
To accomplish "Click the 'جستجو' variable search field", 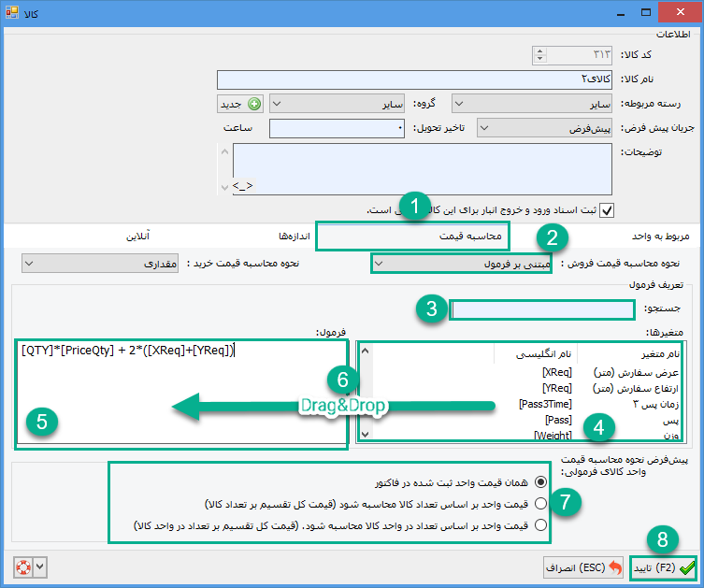I will click(542, 310).
